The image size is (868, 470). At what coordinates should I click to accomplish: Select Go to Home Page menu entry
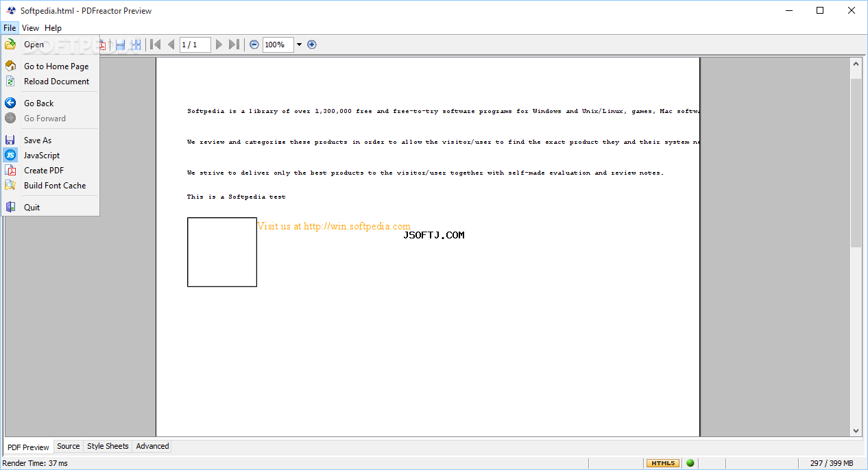pos(51,66)
